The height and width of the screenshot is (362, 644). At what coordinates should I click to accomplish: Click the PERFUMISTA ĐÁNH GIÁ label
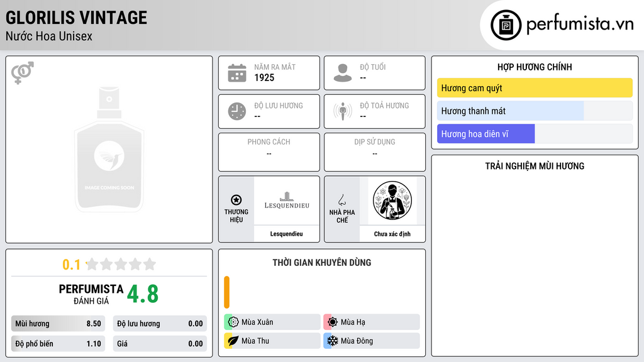tap(91, 294)
